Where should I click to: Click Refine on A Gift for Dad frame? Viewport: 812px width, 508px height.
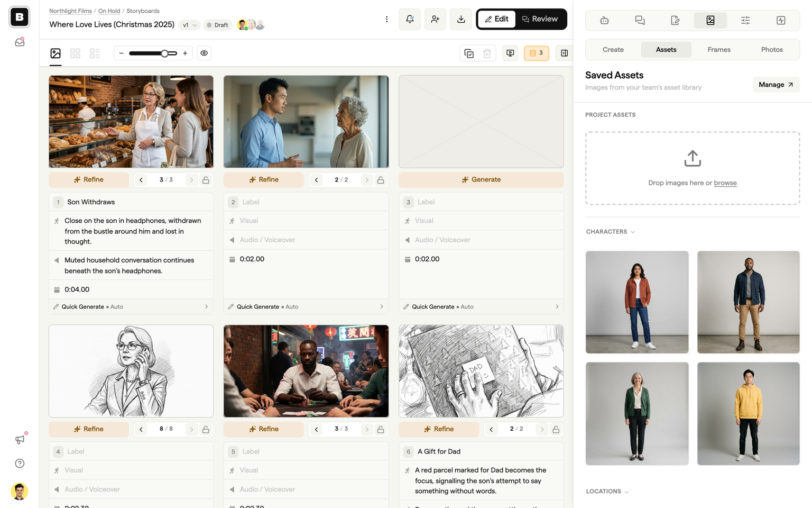point(439,429)
